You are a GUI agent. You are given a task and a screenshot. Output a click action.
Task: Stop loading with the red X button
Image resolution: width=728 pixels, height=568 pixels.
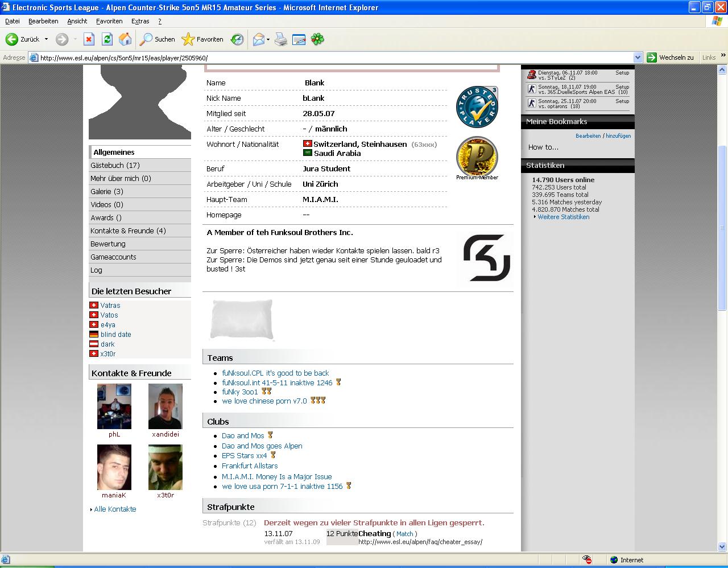point(89,39)
